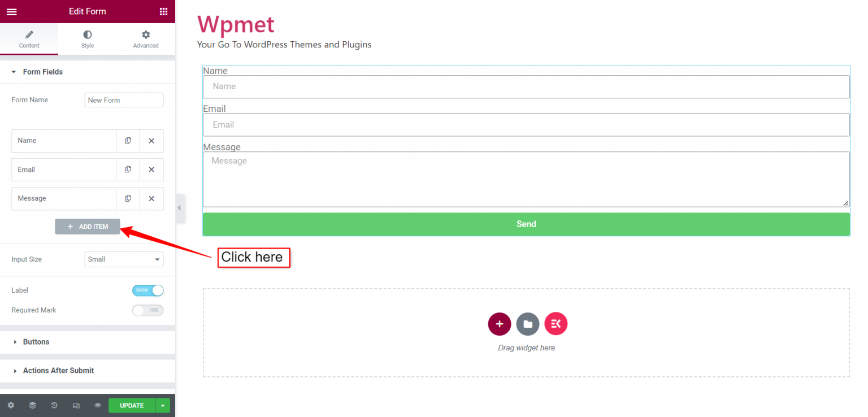Duplicate the Email field with copy icon
This screenshot has width=868, height=417.
(x=128, y=170)
